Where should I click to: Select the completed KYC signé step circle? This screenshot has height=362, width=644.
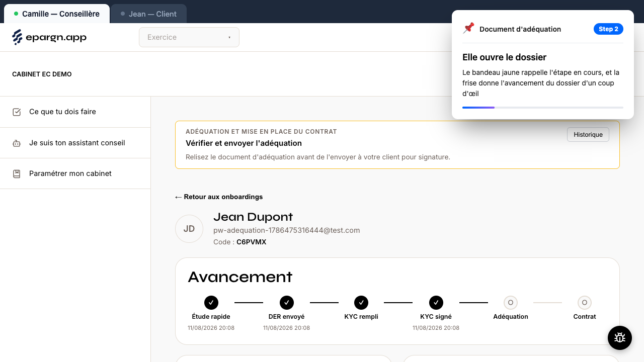coord(436,303)
